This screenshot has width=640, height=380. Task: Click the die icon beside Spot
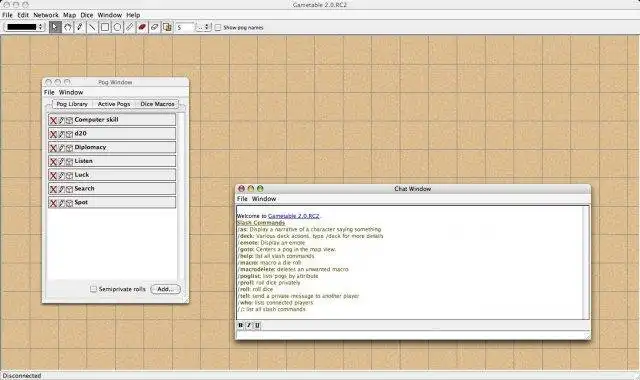[69, 203]
